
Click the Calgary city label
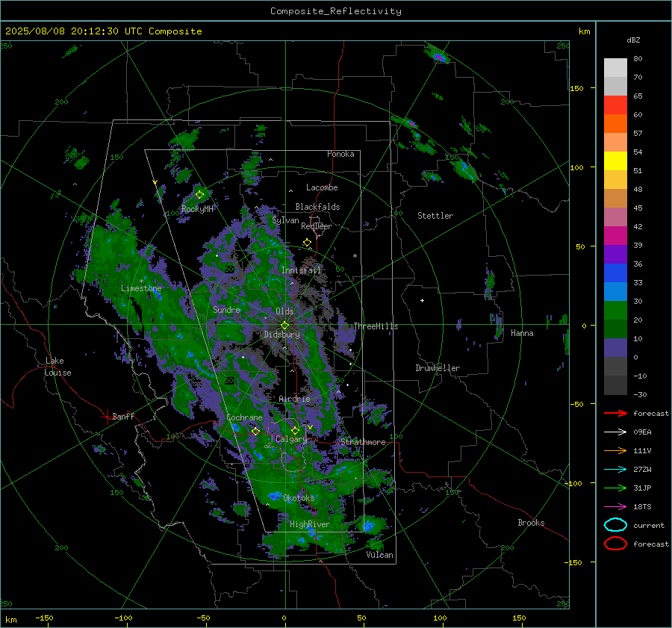tap(291, 439)
